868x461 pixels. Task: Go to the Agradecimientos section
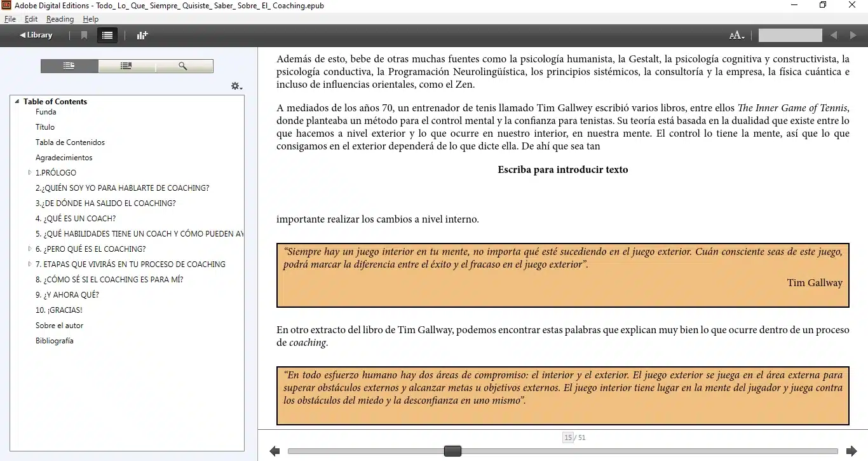pos(64,158)
